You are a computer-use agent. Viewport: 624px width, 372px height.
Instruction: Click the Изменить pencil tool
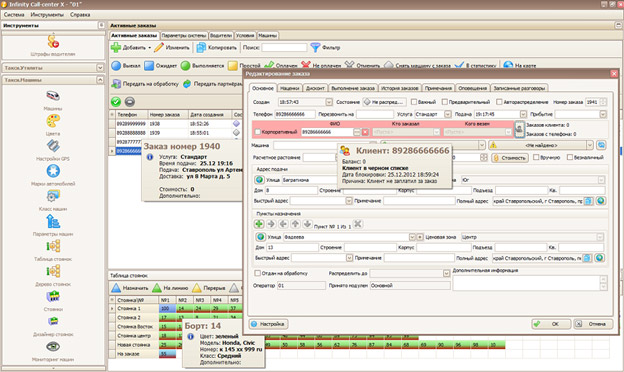click(172, 47)
